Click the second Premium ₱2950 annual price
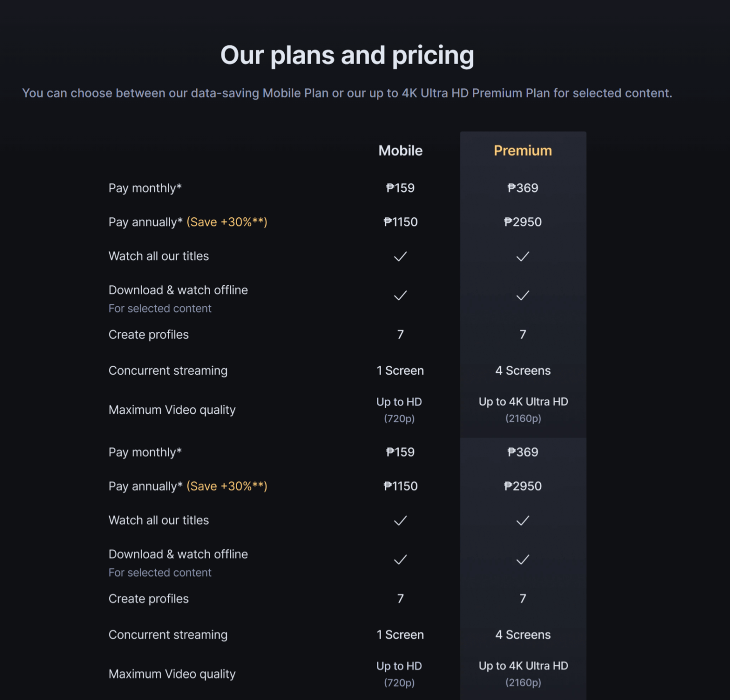 coord(522,486)
